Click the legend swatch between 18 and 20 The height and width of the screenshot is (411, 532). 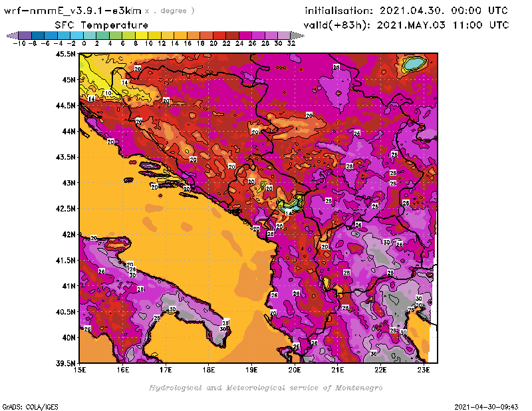206,35
